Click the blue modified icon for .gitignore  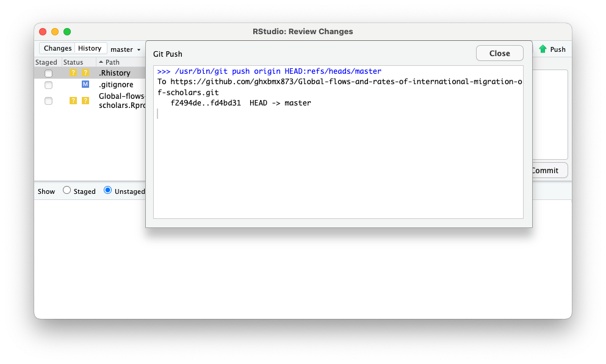click(x=85, y=84)
